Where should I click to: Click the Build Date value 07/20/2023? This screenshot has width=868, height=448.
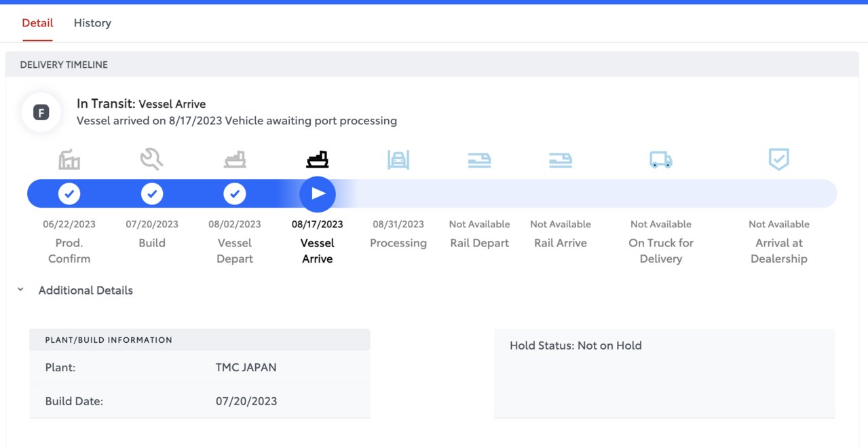coord(246,401)
